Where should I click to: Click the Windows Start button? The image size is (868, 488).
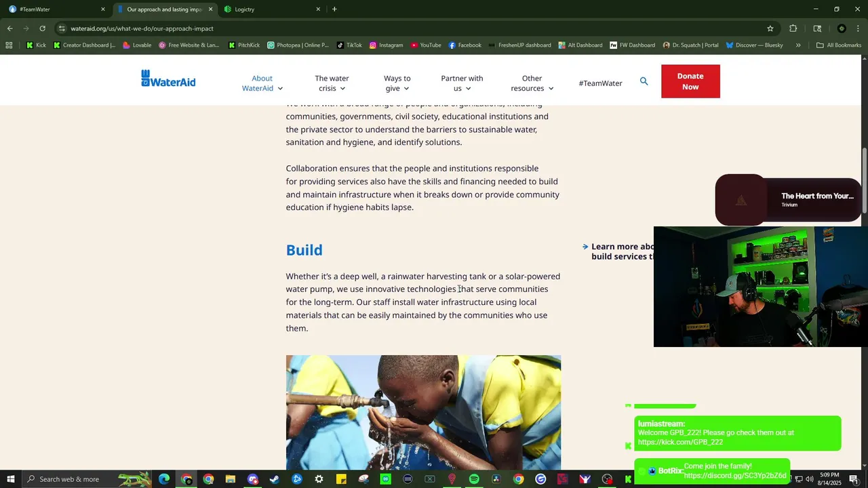point(11,479)
